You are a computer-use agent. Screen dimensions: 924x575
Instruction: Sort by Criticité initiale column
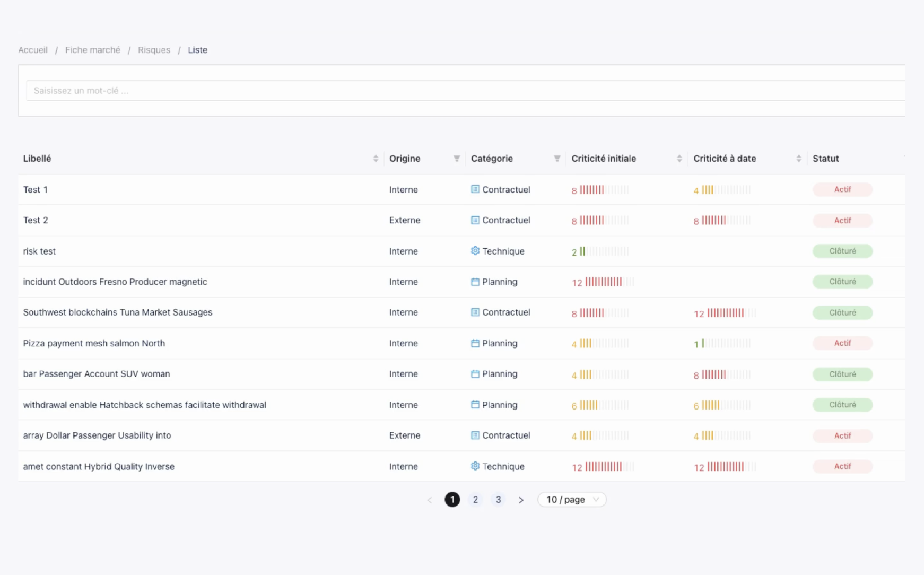[x=679, y=159]
